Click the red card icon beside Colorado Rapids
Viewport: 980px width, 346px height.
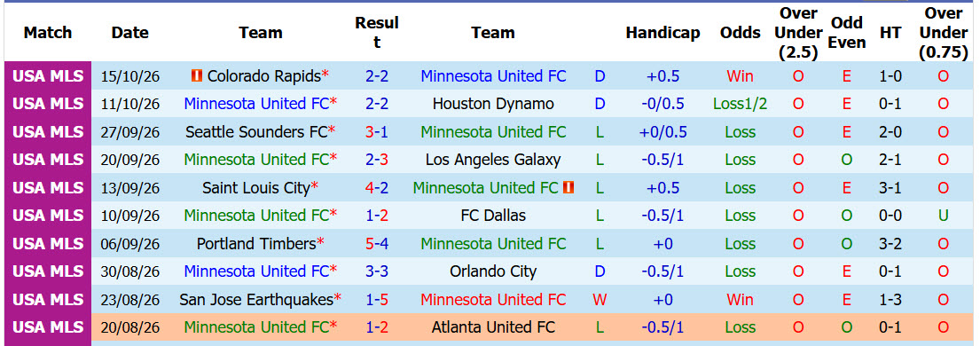point(196,76)
